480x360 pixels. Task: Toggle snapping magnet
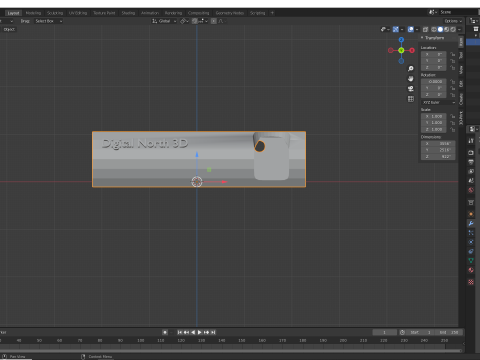coord(195,21)
